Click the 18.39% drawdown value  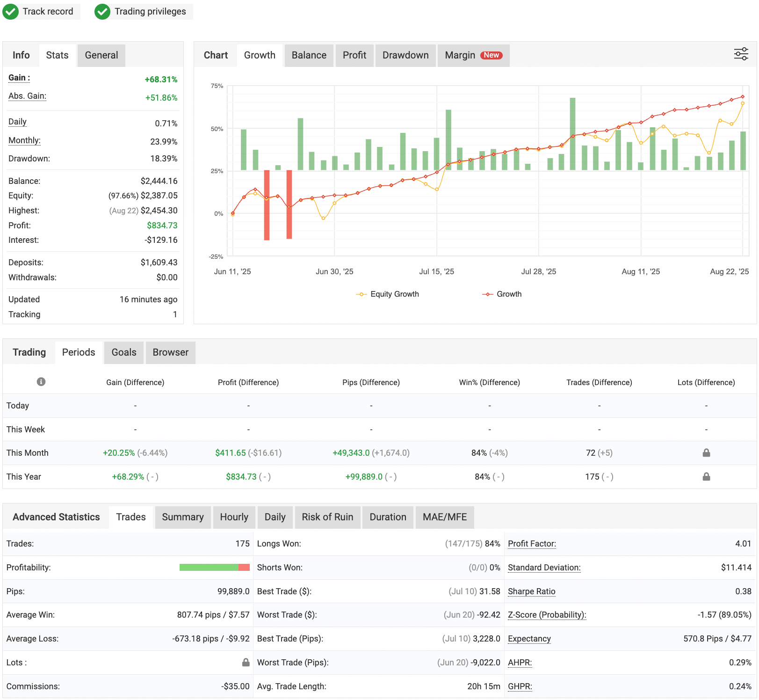[164, 159]
